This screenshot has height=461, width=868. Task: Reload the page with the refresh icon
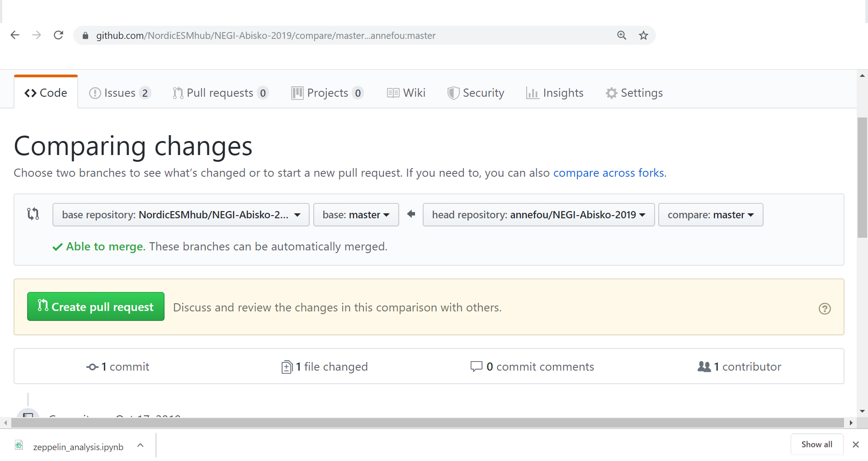coord(58,35)
